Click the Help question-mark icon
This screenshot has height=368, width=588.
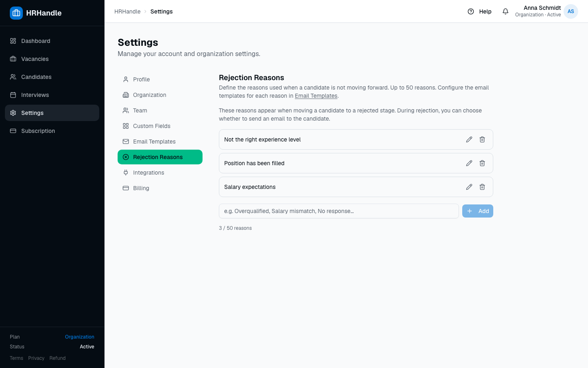[x=471, y=11]
